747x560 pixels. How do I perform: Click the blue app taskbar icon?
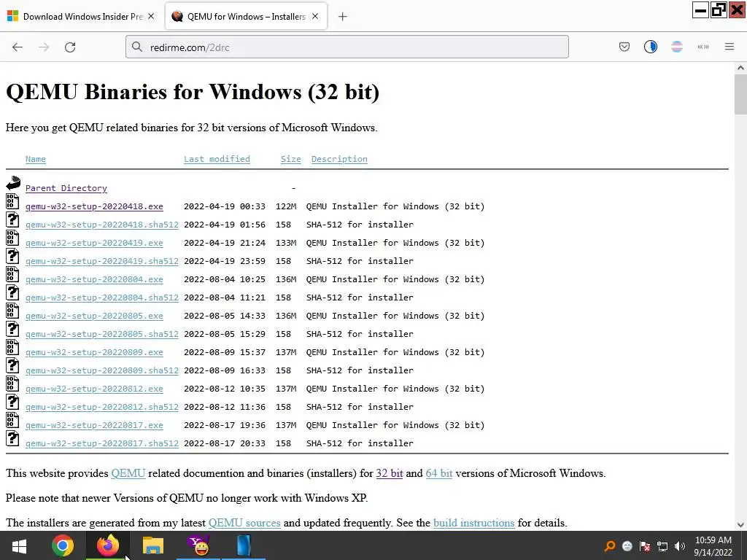click(x=244, y=545)
